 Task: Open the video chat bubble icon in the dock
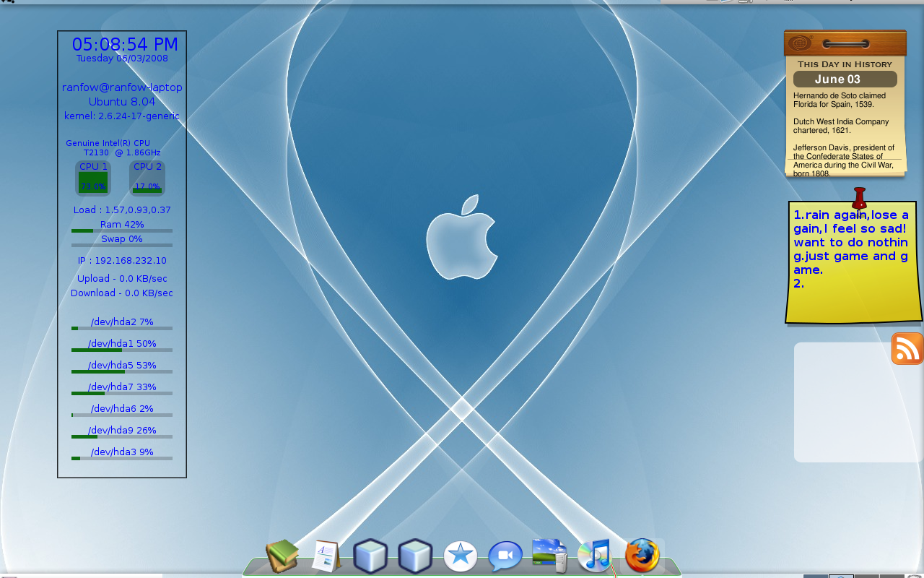coord(505,556)
